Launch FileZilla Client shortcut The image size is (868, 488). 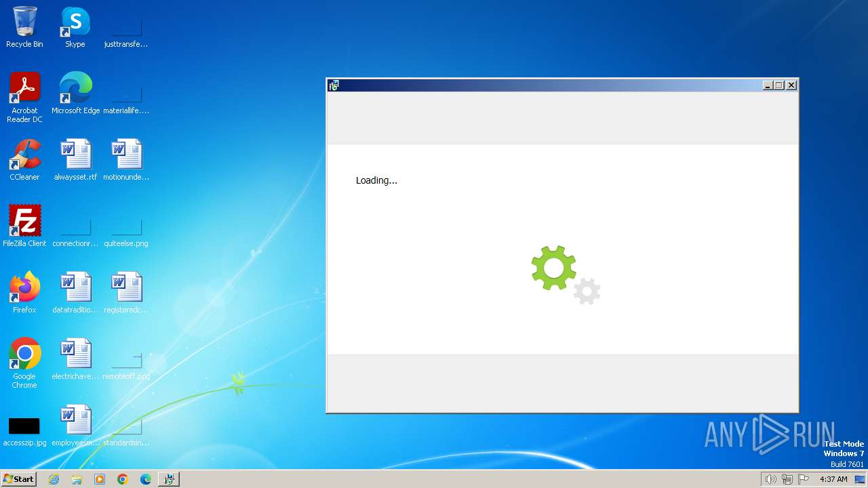24,226
